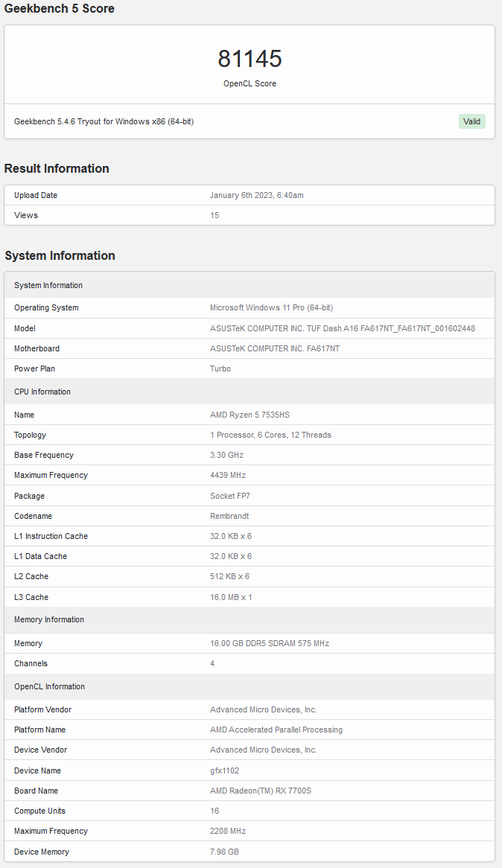The image size is (502, 868).
Task: Click the Result Information heading
Action: click(x=57, y=168)
